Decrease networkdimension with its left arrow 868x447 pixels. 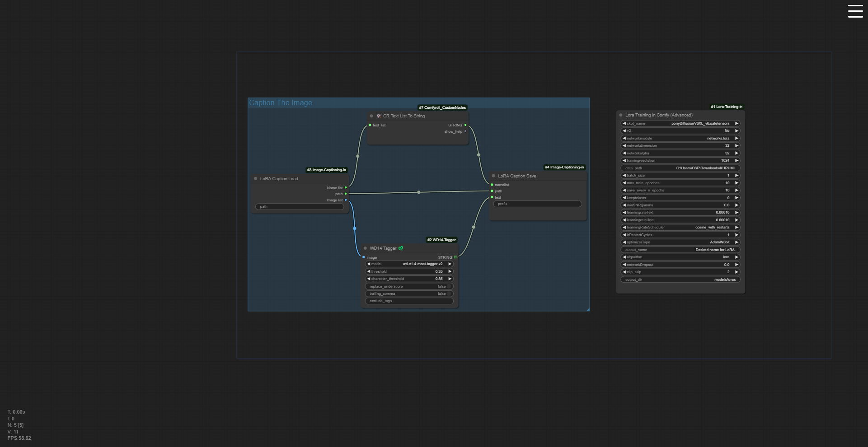click(x=624, y=146)
